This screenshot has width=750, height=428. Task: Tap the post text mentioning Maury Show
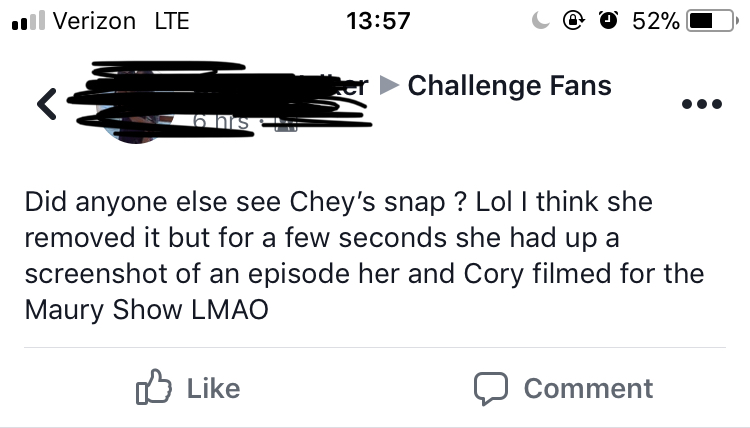pos(364,256)
